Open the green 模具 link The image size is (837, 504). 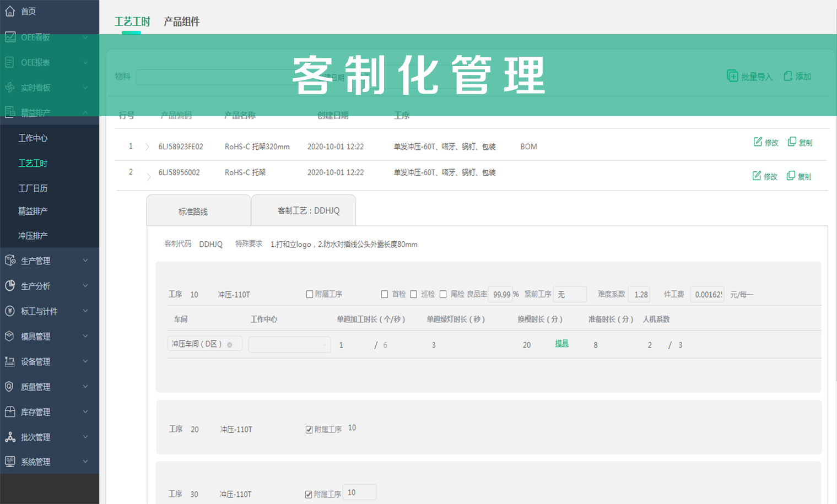coord(561,343)
